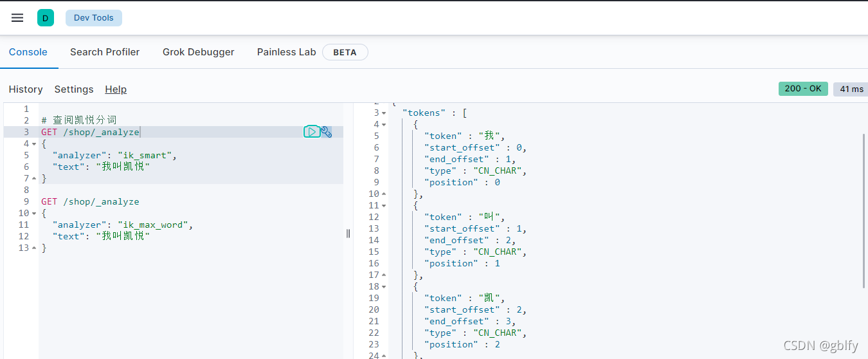Send request with the green play icon

click(x=311, y=132)
